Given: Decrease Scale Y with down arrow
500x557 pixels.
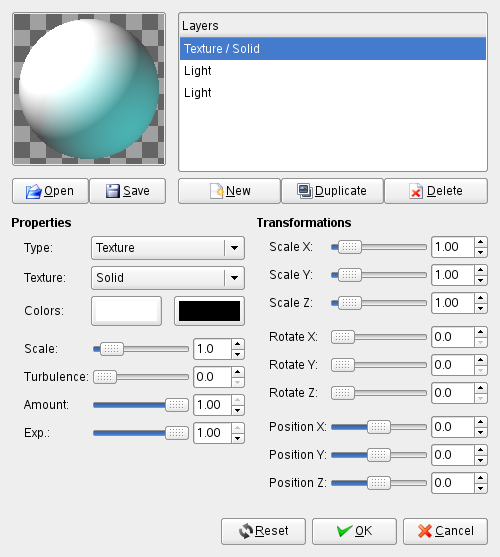Looking at the screenshot, I should point(480,280).
